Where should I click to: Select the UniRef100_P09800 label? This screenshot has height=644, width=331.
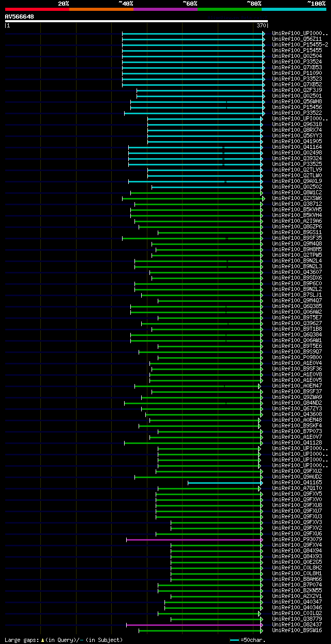pyautogui.click(x=297, y=357)
